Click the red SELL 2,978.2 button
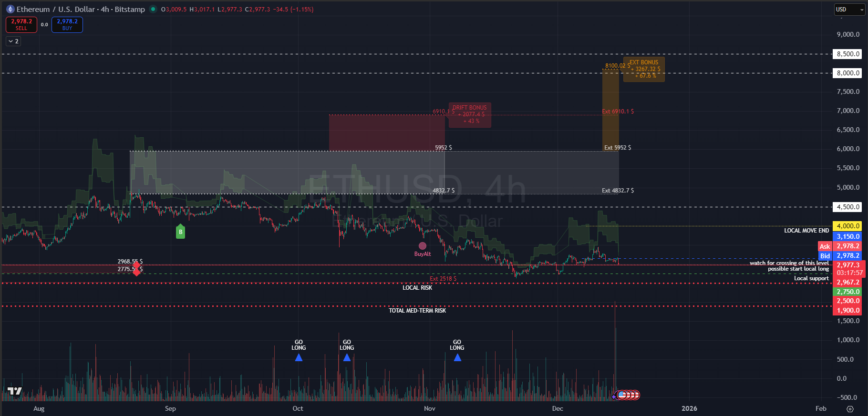868x416 pixels. coord(21,25)
